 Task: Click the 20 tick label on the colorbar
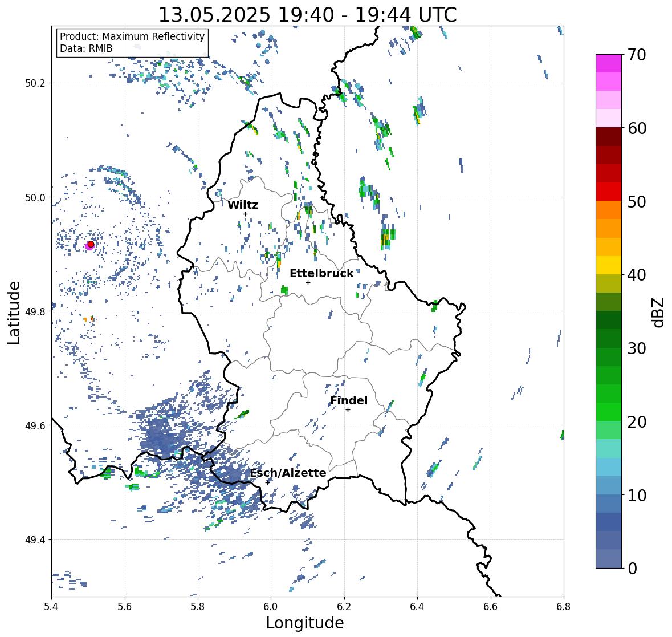coord(637,422)
